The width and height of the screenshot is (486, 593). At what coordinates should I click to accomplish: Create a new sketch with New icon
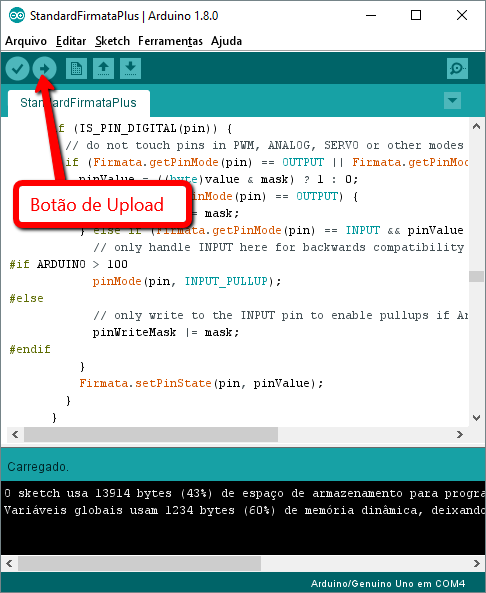click(x=76, y=69)
